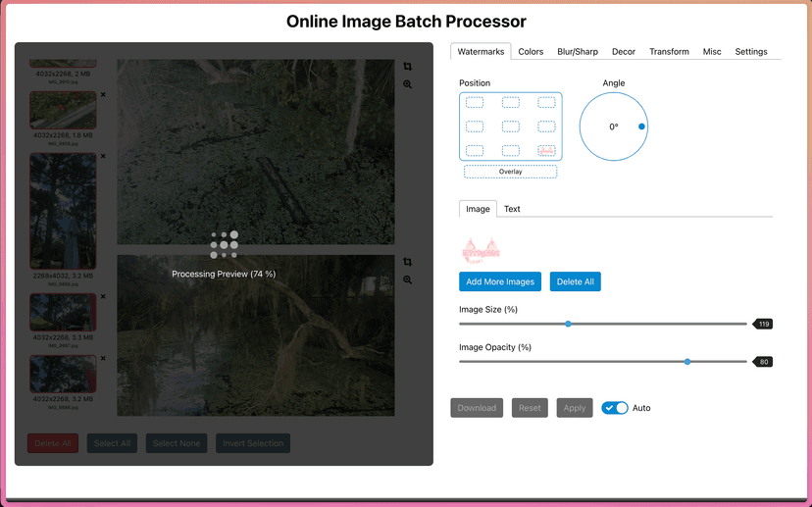Click the Invert Selection button

[253, 443]
